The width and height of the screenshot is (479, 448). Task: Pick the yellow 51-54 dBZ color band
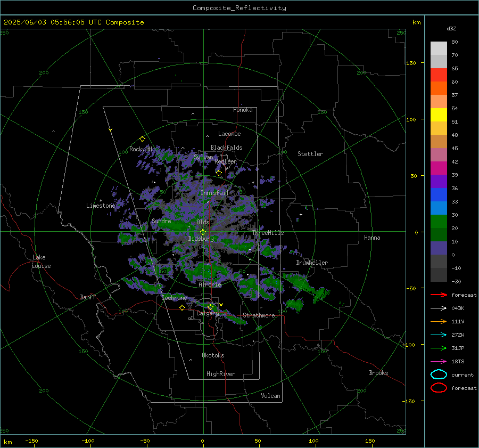pos(439,115)
